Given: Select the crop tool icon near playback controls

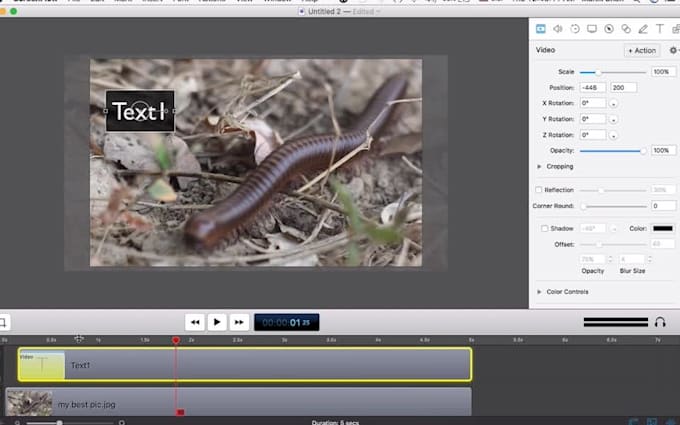Looking at the screenshot, I should 3,322.
